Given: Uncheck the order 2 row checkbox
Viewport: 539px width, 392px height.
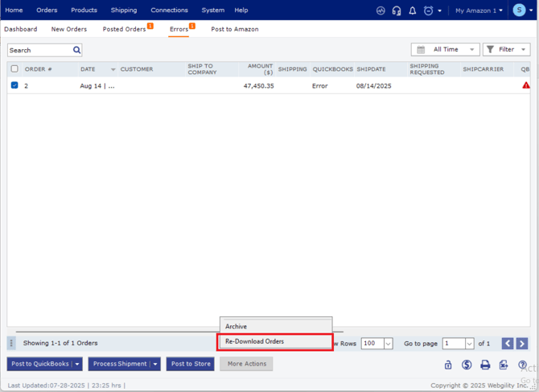Looking at the screenshot, I should tap(14, 85).
